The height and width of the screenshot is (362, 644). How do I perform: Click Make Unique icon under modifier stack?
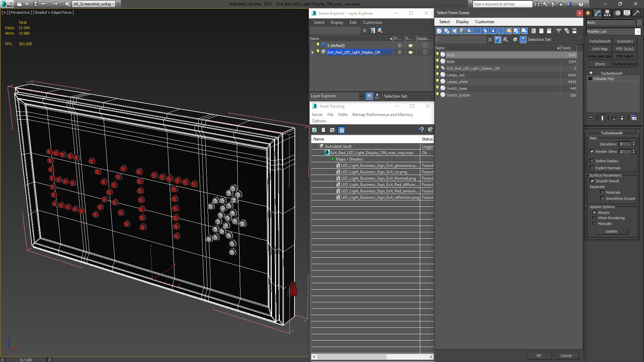pos(614,118)
